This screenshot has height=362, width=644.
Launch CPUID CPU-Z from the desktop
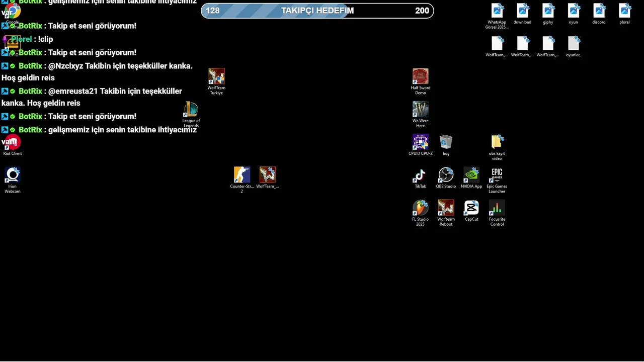click(x=421, y=145)
